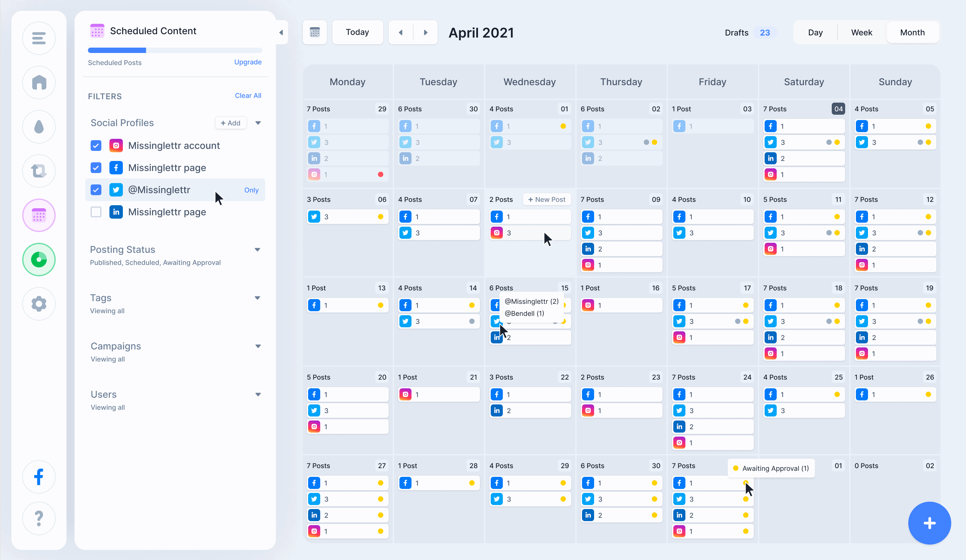Click the home dashboard icon

pyautogui.click(x=38, y=82)
